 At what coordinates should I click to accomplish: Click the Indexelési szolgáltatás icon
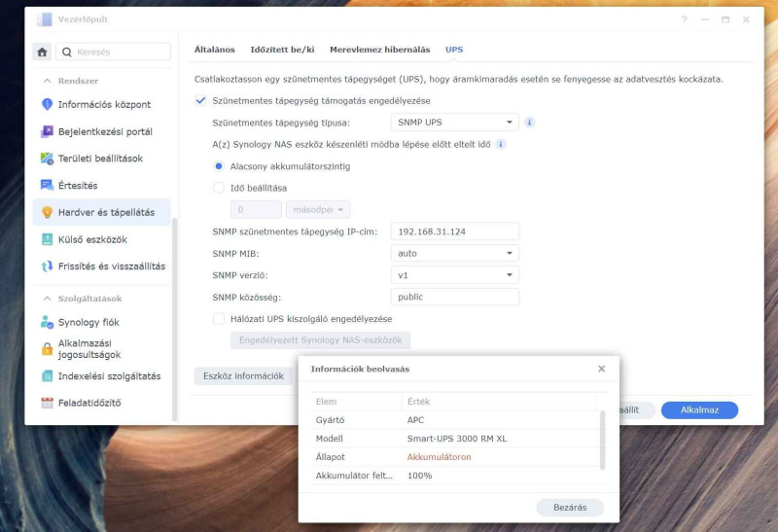tap(47, 376)
